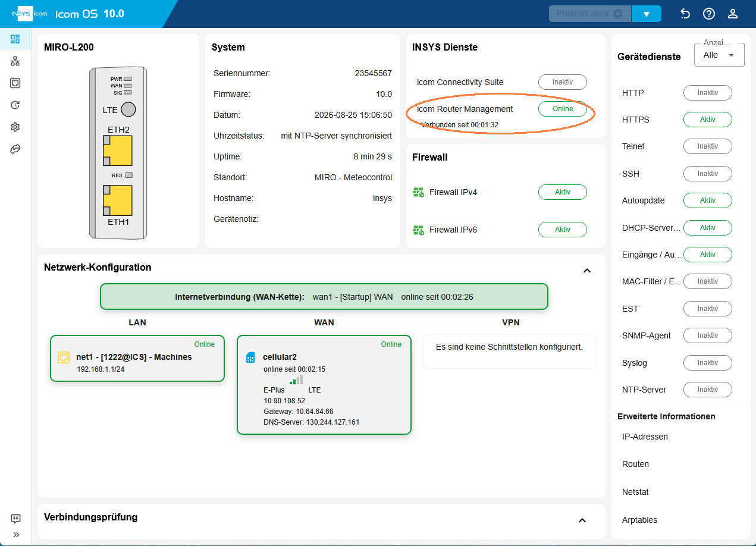
Task: Click the Hostname value insys
Action: click(382, 198)
